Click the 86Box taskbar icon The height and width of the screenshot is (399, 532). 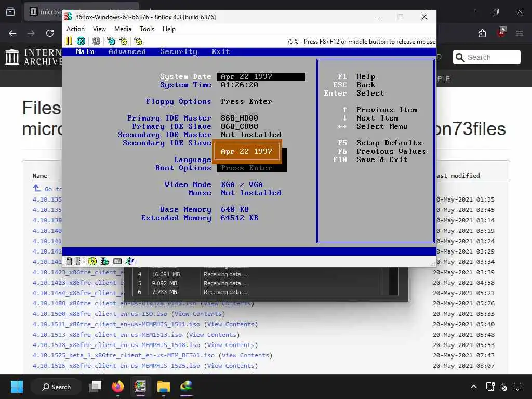click(140, 387)
